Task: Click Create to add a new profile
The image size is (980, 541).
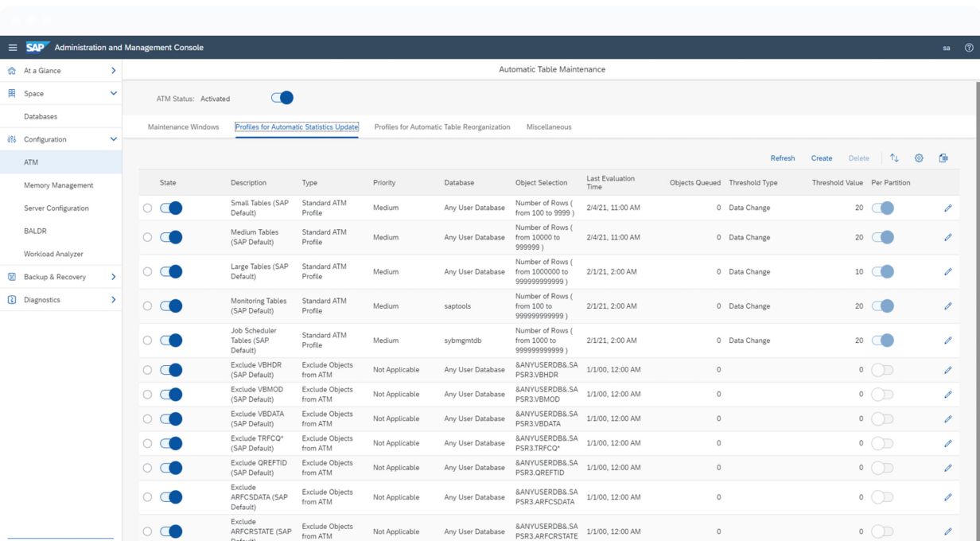Action: (821, 158)
